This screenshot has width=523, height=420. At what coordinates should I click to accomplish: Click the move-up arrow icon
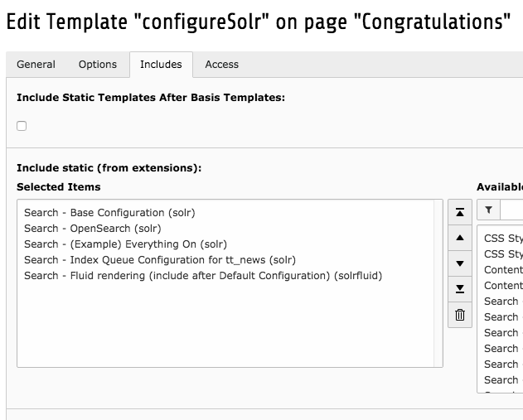[x=460, y=238]
